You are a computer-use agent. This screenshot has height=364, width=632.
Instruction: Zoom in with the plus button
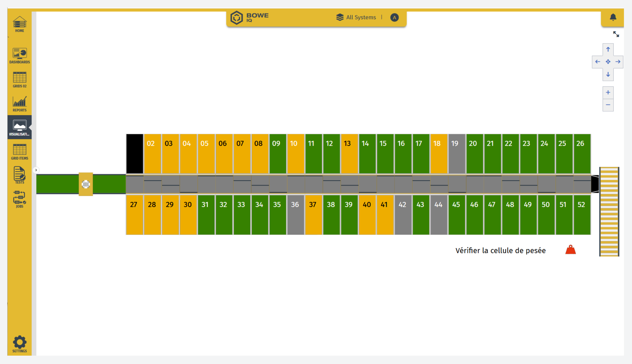tap(608, 93)
